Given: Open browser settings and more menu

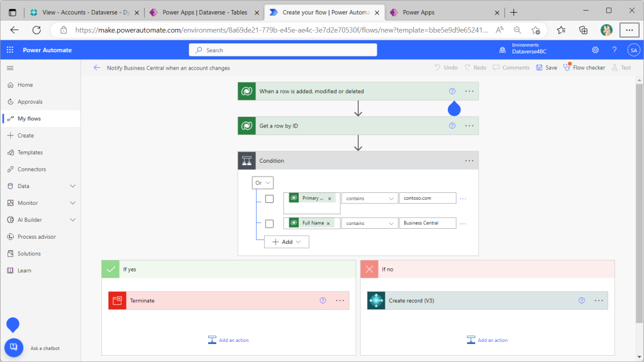Looking at the screenshot, I should pyautogui.click(x=629, y=30).
